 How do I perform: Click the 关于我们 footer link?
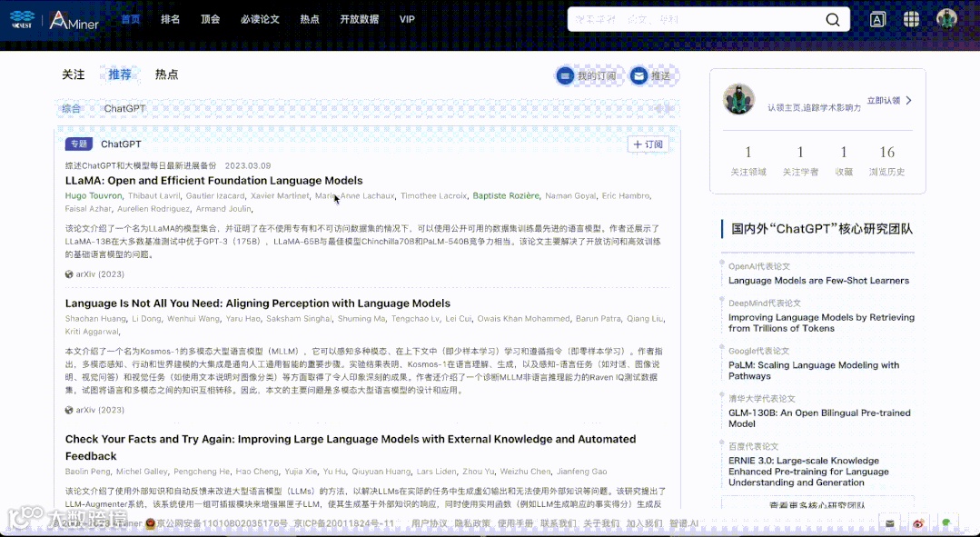[601, 523]
